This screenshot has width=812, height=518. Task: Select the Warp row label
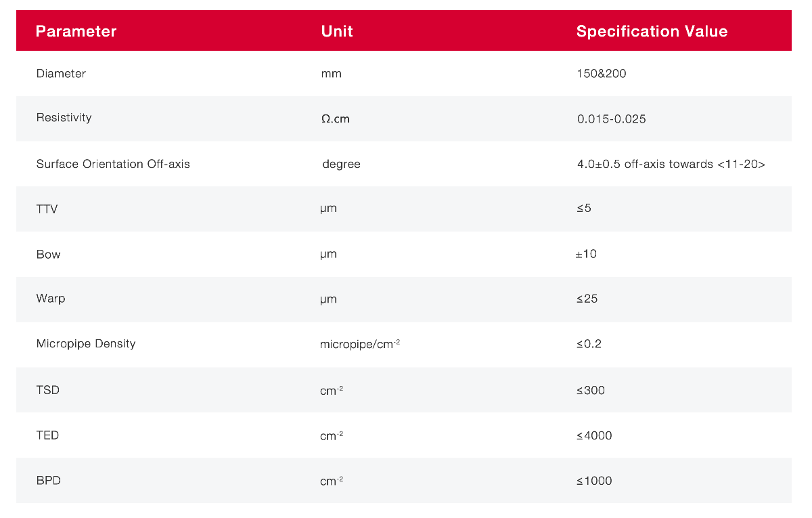pos(51,299)
